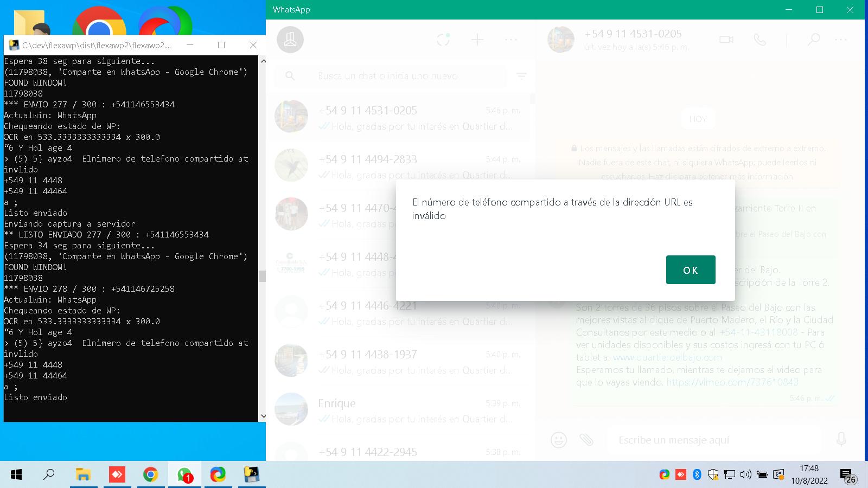868x488 pixels.
Task: Open Bluetooth tray icon
Action: tap(697, 475)
